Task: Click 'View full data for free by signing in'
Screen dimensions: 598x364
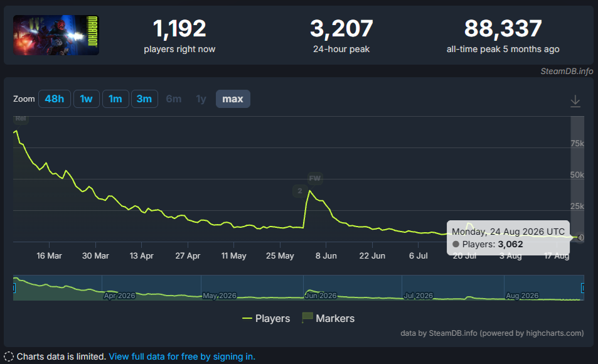Action: pos(182,356)
